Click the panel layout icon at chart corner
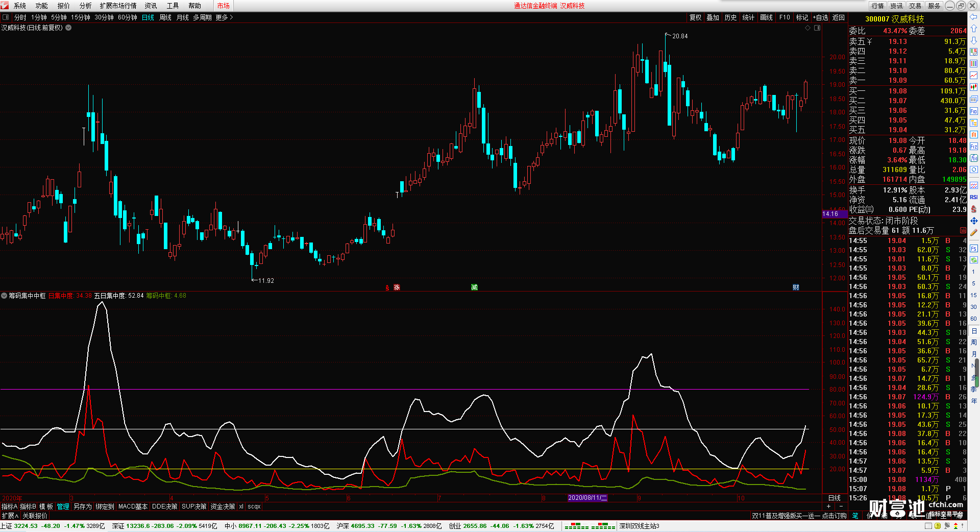Screen dimensions: 980x532 [817, 28]
